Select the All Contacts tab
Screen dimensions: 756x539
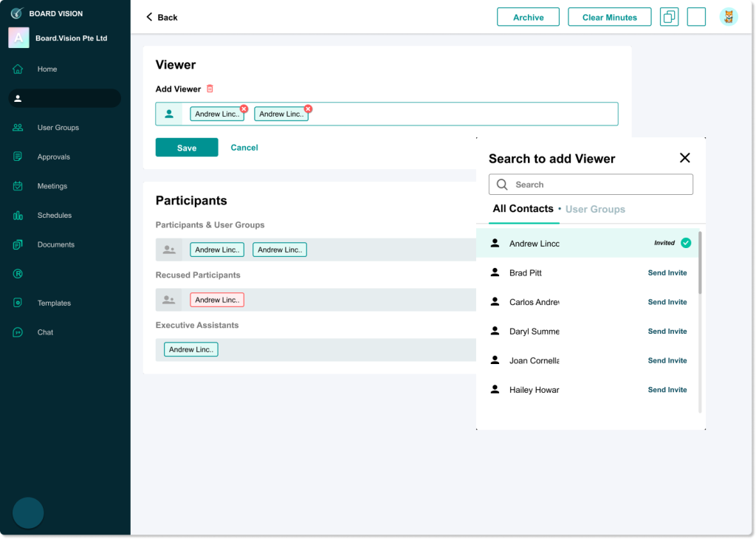click(x=523, y=209)
